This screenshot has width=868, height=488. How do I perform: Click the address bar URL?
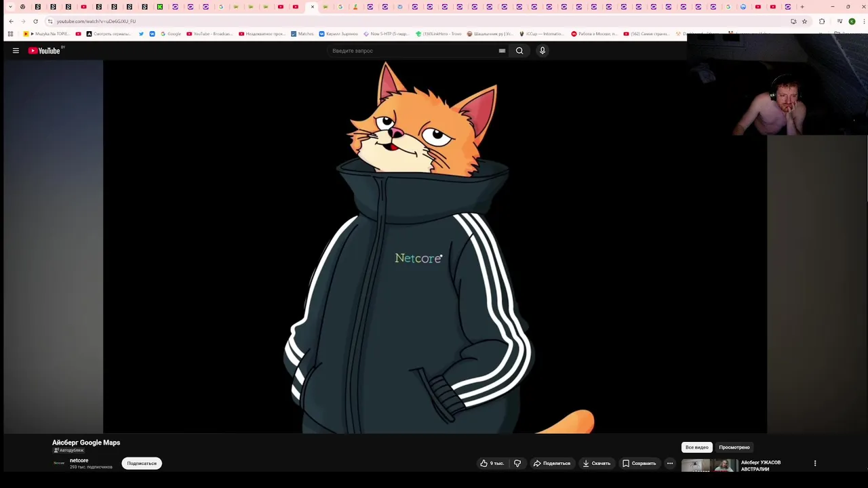pos(96,21)
